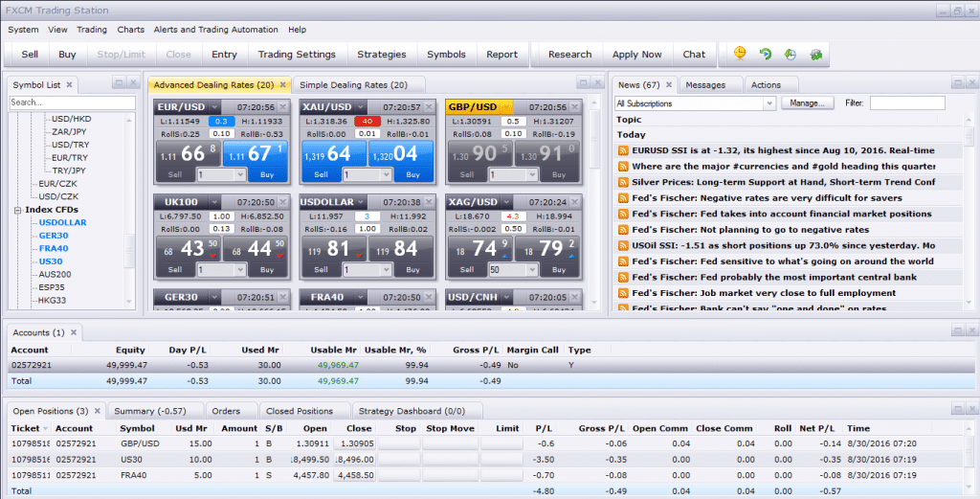Click the Symbol List search field
The width and height of the screenshot is (980, 499).
pos(72,102)
